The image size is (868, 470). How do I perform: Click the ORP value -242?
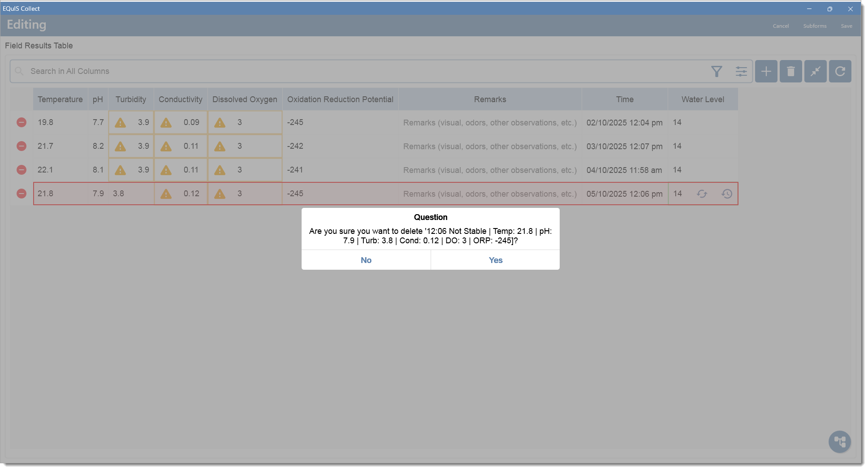click(295, 146)
